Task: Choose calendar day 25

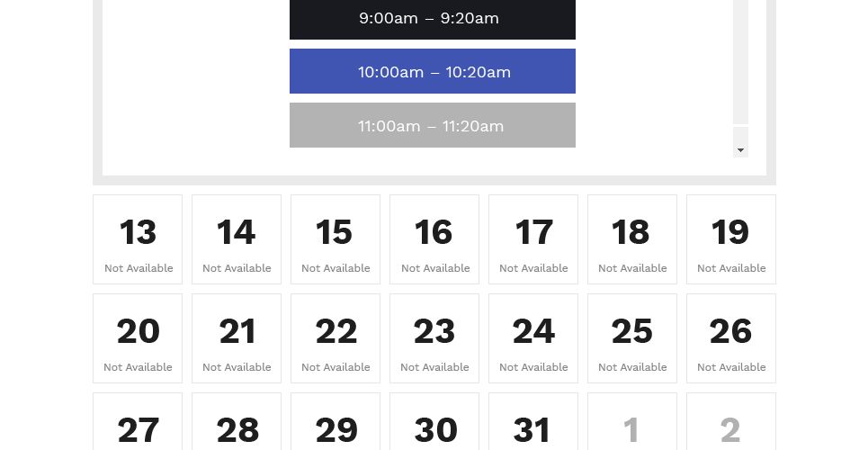Action: click(x=632, y=338)
